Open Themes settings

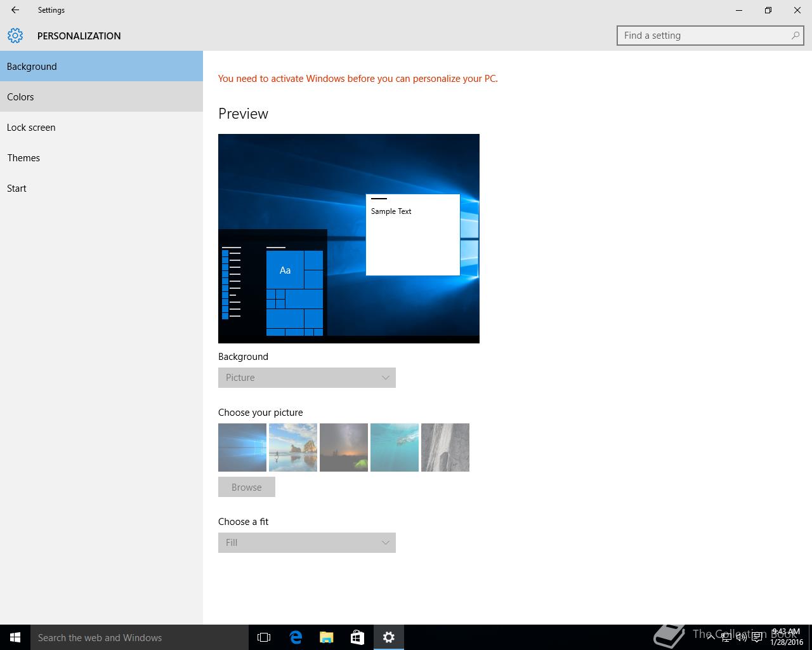pyautogui.click(x=101, y=157)
